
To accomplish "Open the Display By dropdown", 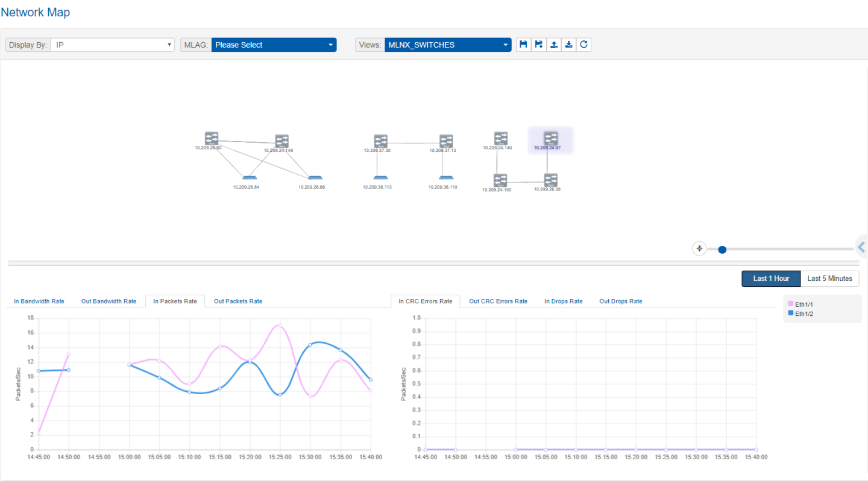I will [112, 45].
